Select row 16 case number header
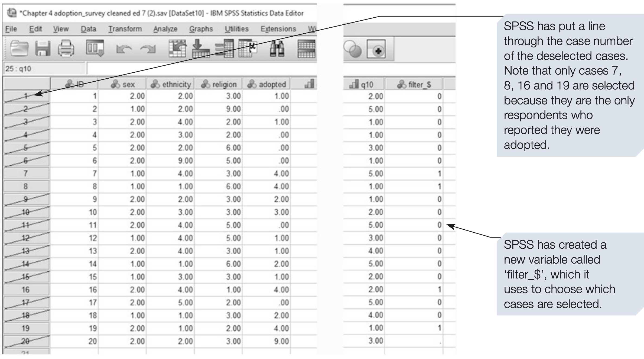The image size is (644, 359). [x=26, y=290]
